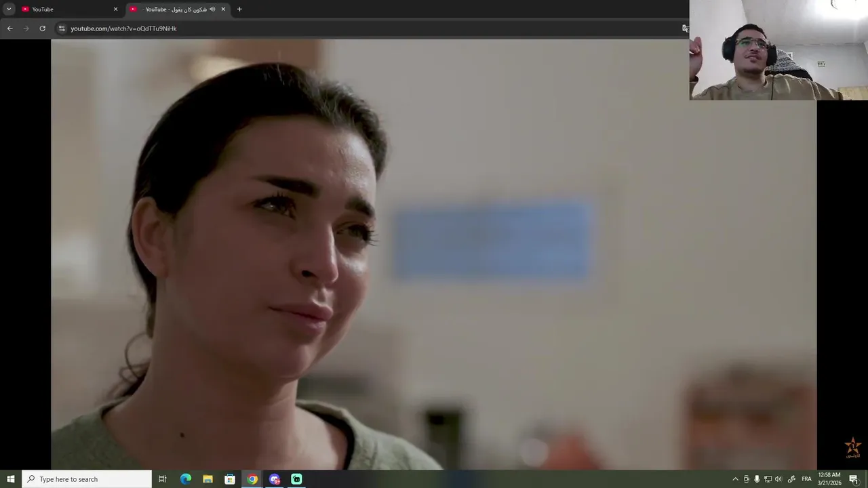Close the first YouTube tab

(x=115, y=9)
